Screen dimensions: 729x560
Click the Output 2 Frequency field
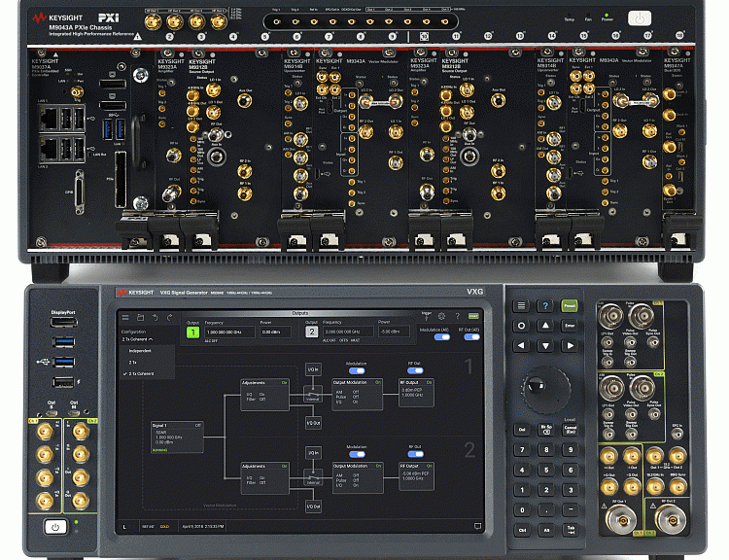pyautogui.click(x=348, y=332)
